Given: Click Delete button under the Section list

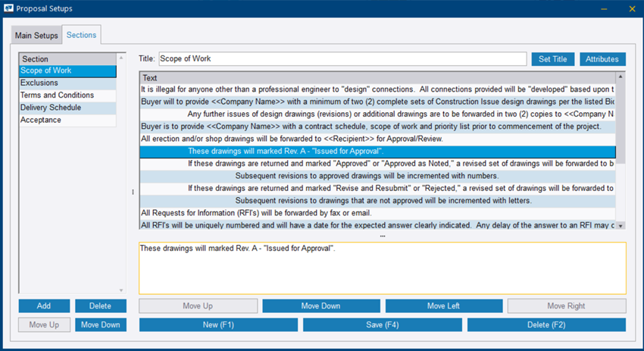Looking at the screenshot, I should tap(101, 306).
